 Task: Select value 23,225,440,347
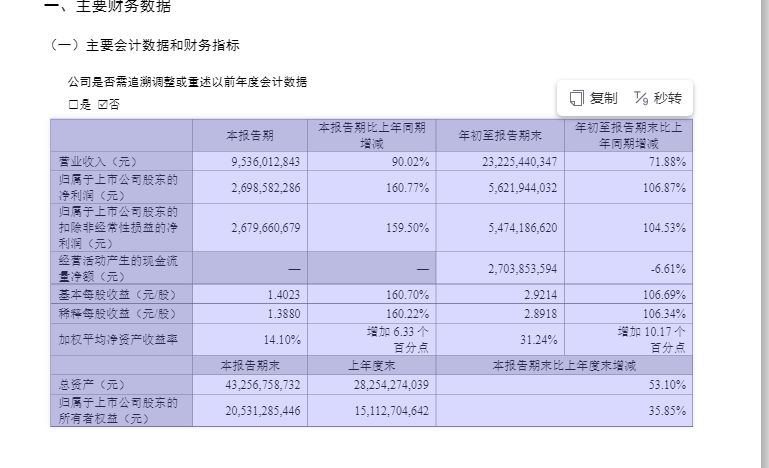[519, 161]
